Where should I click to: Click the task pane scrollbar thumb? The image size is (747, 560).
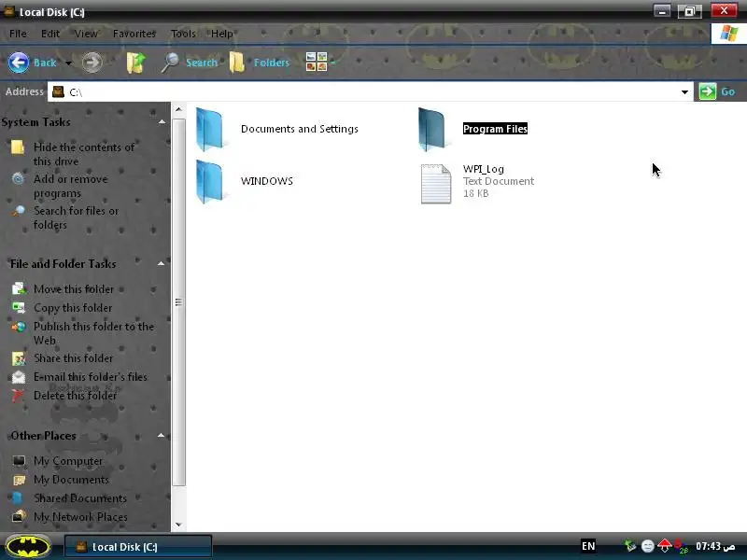pyautogui.click(x=178, y=301)
